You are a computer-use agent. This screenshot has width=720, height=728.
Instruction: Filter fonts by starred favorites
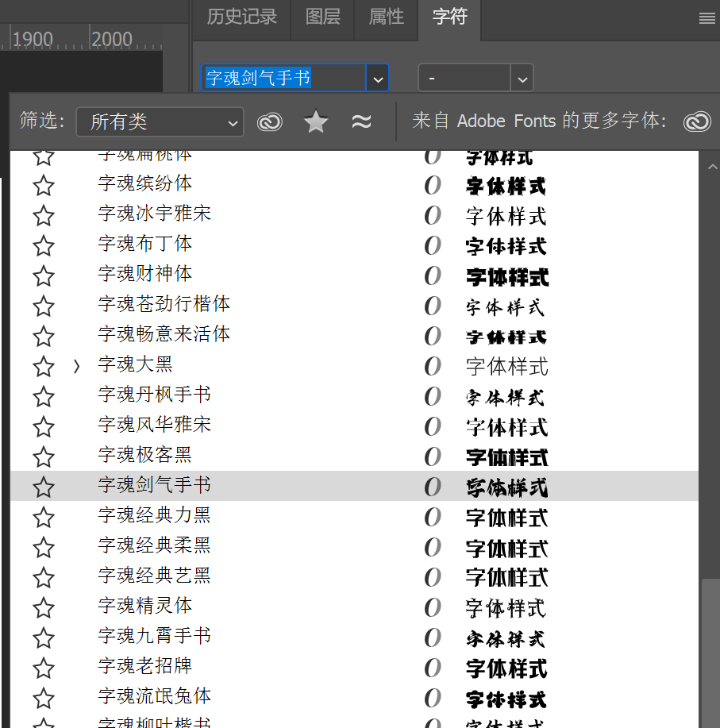coord(316,121)
